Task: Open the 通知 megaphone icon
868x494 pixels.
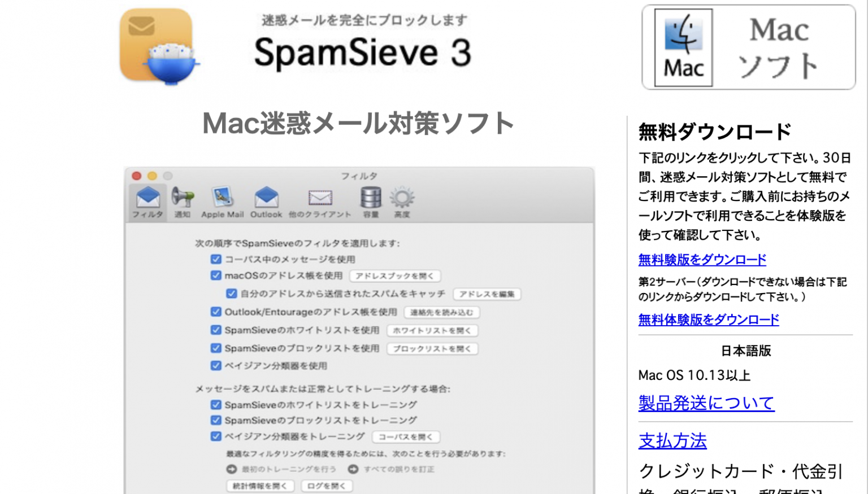Action: 183,199
